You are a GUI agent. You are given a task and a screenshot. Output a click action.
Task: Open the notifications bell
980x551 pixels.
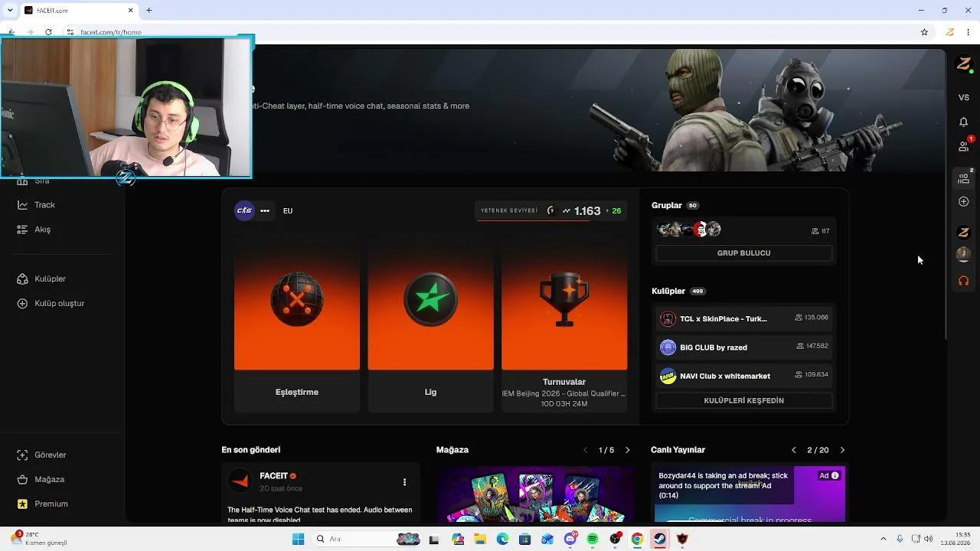point(964,122)
